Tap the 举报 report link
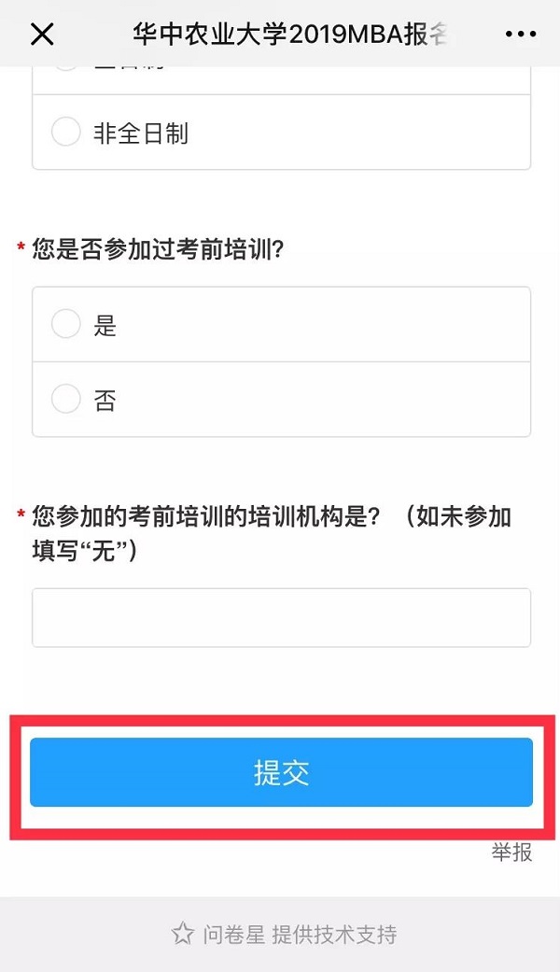Screen dimensions: 560x972 512,852
